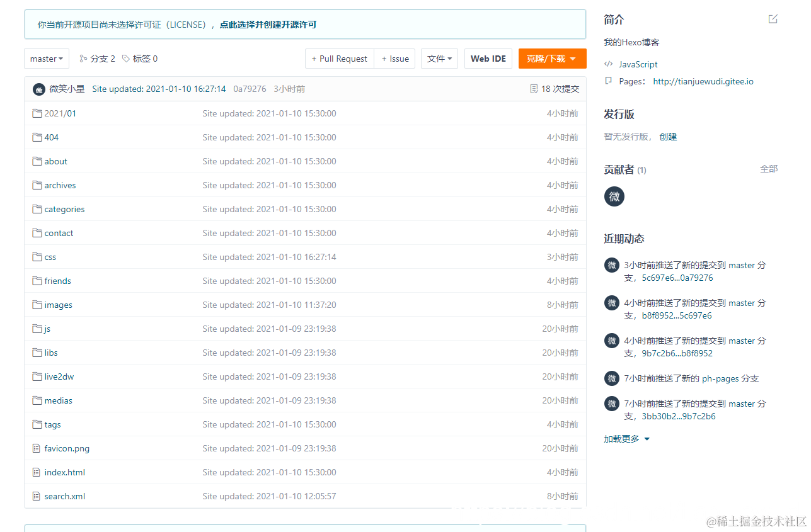Open the Web IDE

[488, 59]
